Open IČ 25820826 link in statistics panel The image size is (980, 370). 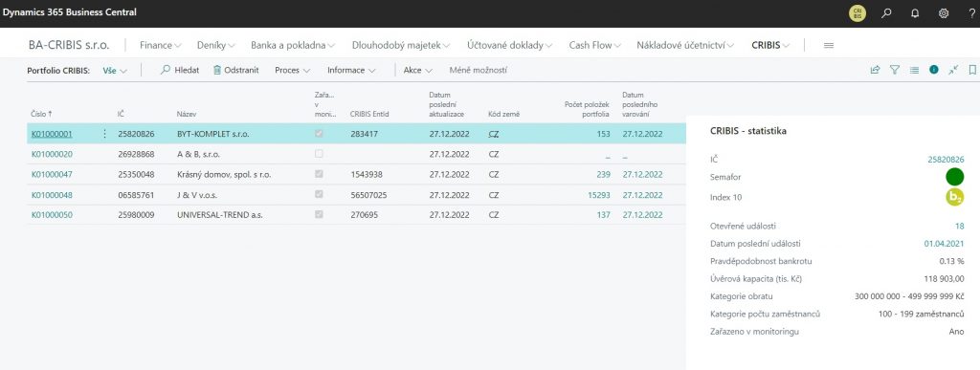pos(946,160)
